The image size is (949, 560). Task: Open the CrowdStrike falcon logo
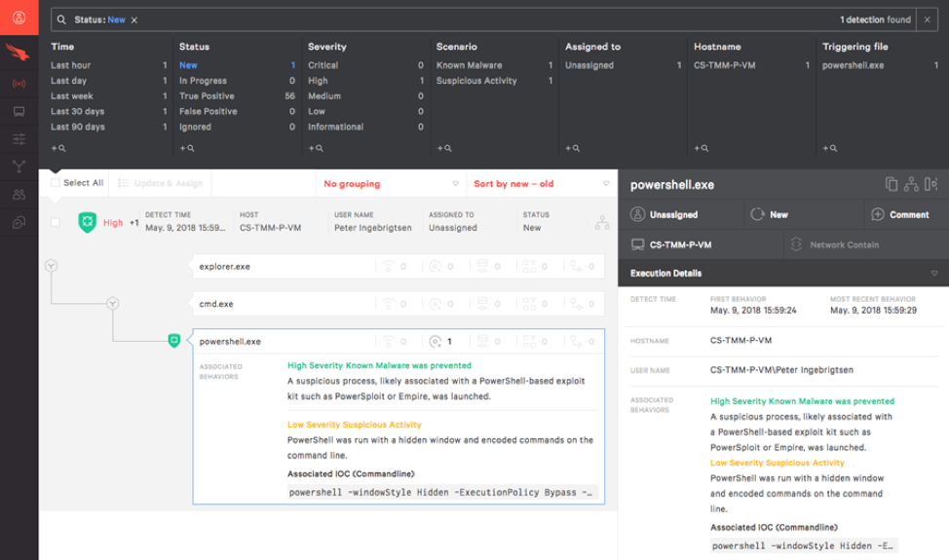pos(19,52)
